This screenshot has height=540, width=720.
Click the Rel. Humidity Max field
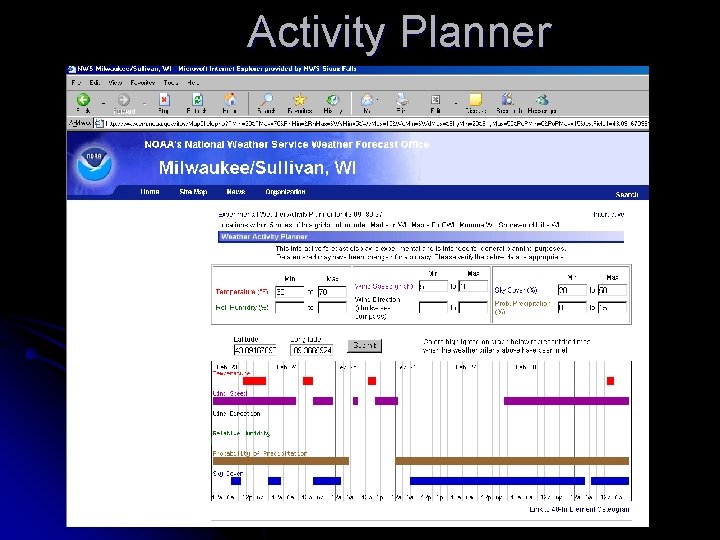[332, 307]
